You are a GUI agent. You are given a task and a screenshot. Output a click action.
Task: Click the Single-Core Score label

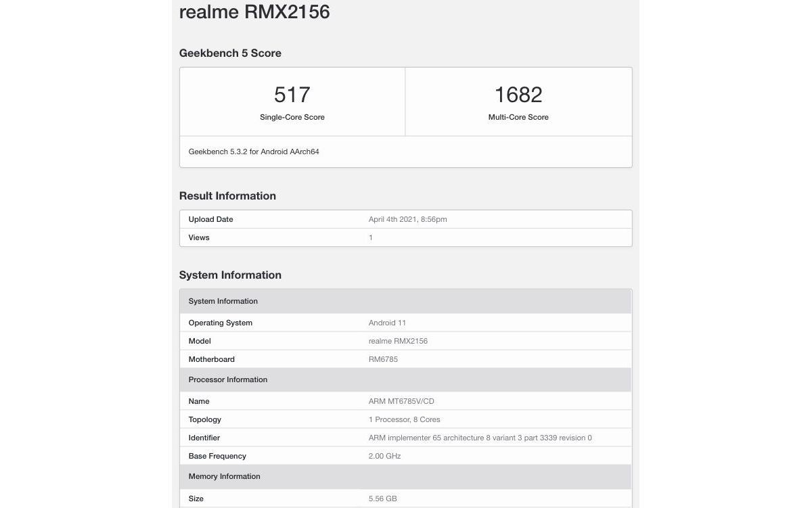[x=292, y=117]
